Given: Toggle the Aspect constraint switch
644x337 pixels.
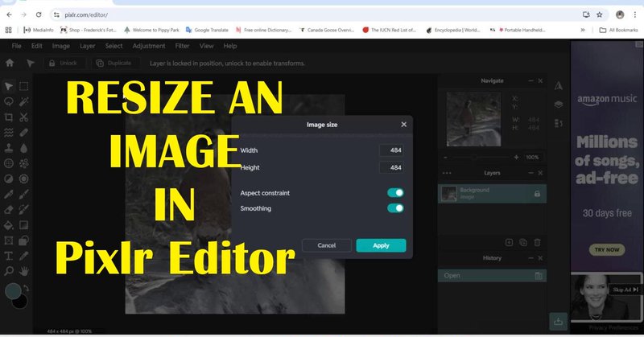Looking at the screenshot, I should click(395, 192).
